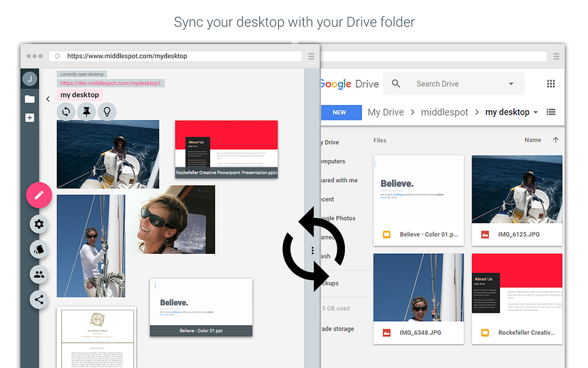Image resolution: width=588 pixels, height=368 pixels.
Task: Click the middlespot.com/mydesktop address field
Action: click(176, 56)
